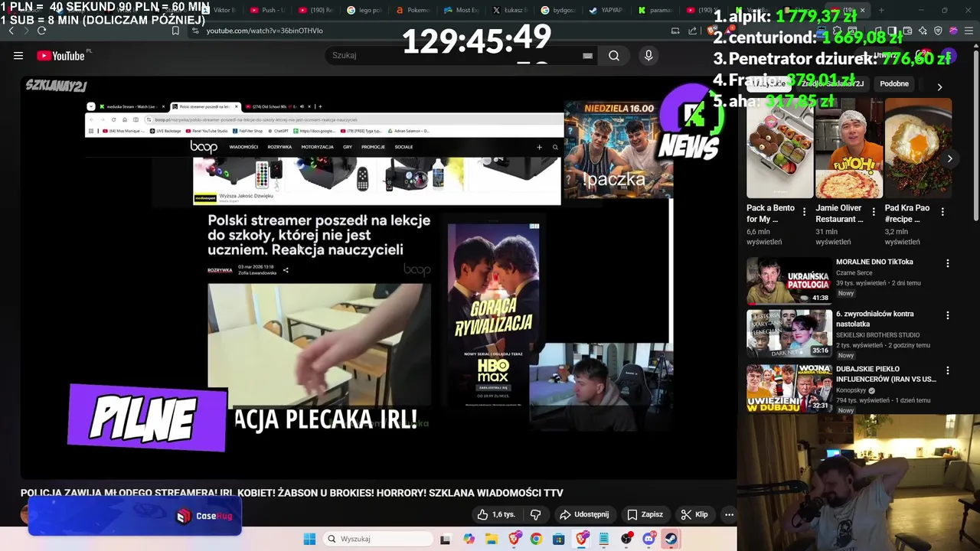The image size is (980, 551).
Task: Open Brave Shields lion icon in address bar
Action: click(713, 31)
